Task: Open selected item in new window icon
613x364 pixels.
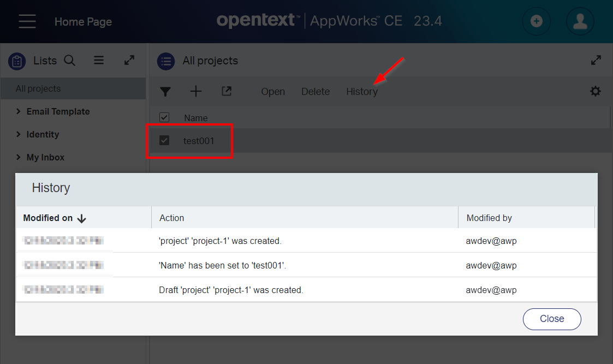Action: pos(227,92)
